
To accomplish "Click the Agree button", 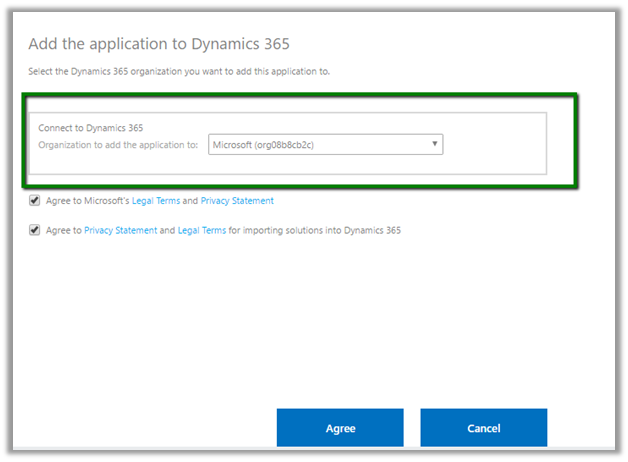I will pos(340,428).
